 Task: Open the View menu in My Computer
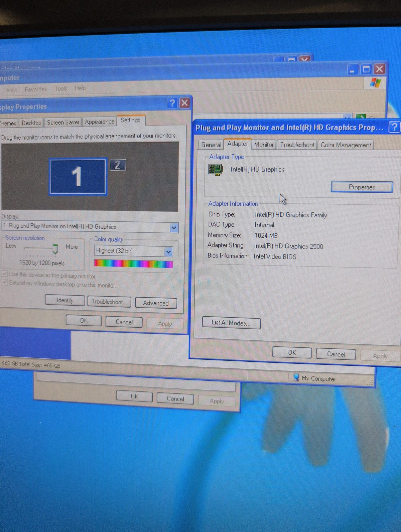pyautogui.click(x=12, y=90)
